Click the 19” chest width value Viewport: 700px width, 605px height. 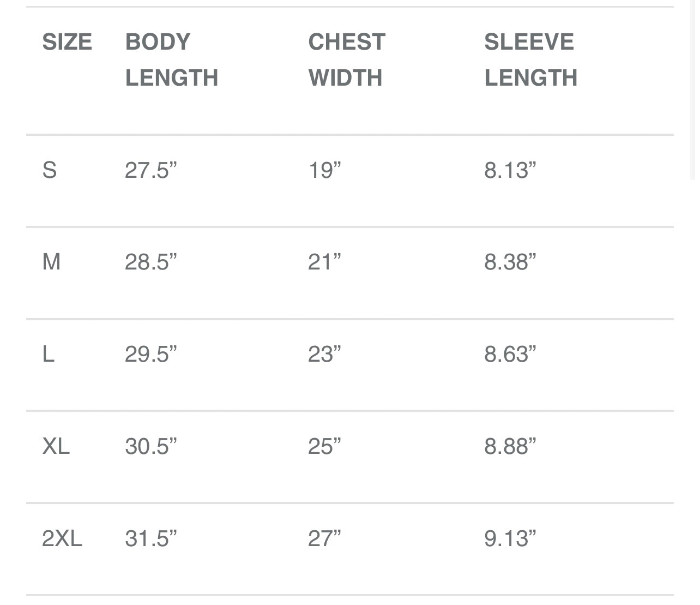pyautogui.click(x=324, y=170)
